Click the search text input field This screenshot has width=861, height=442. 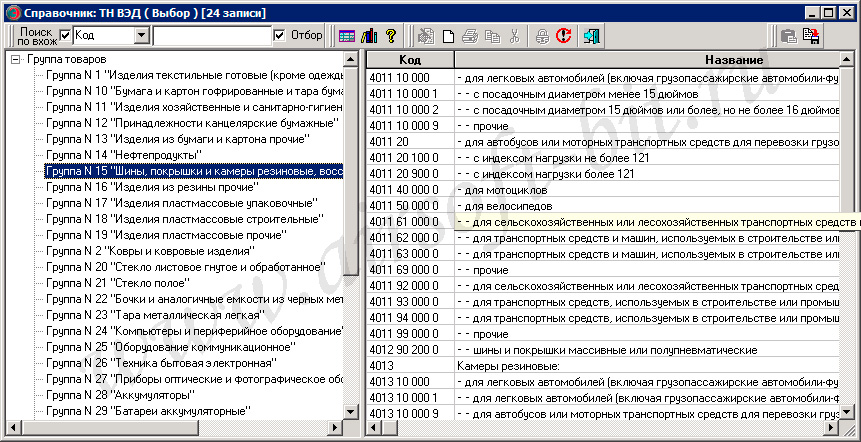coord(213,36)
